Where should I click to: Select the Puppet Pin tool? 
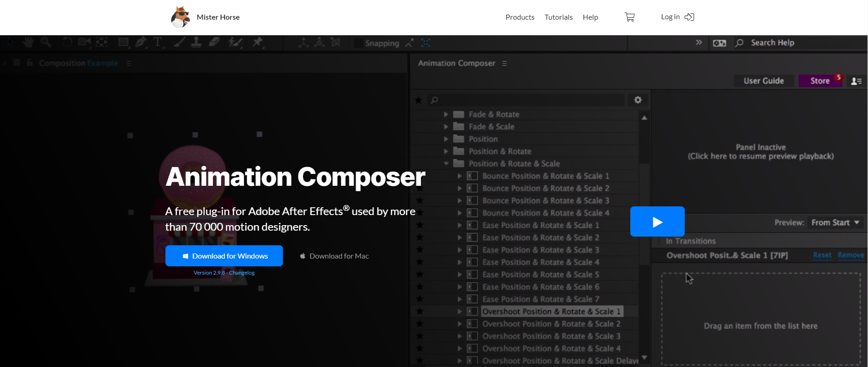(x=258, y=43)
